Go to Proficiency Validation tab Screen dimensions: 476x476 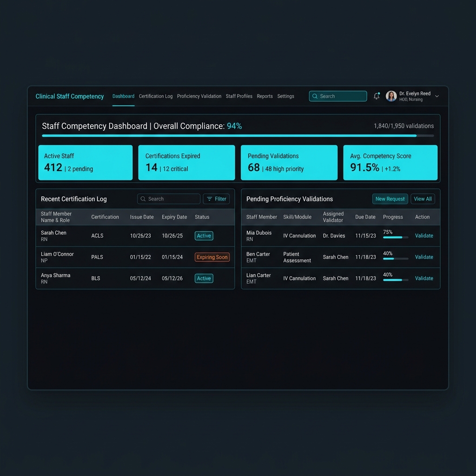[199, 96]
